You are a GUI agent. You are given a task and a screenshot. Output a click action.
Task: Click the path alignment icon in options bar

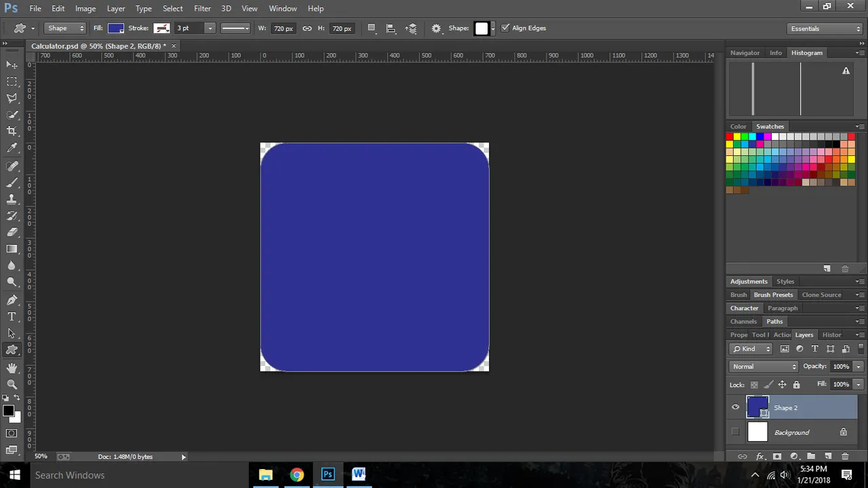pyautogui.click(x=391, y=28)
